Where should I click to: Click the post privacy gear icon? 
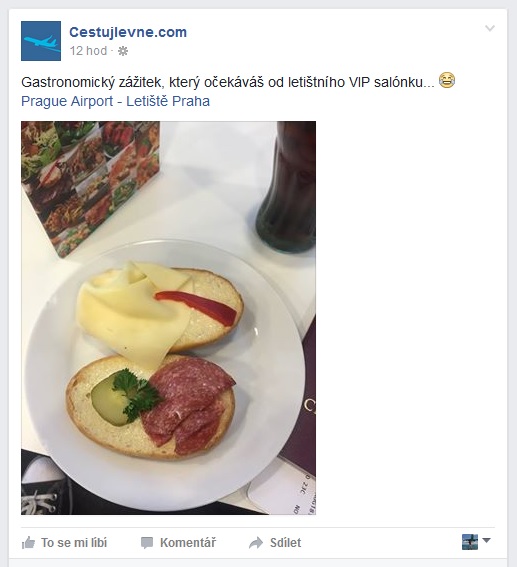pyautogui.click(x=123, y=51)
